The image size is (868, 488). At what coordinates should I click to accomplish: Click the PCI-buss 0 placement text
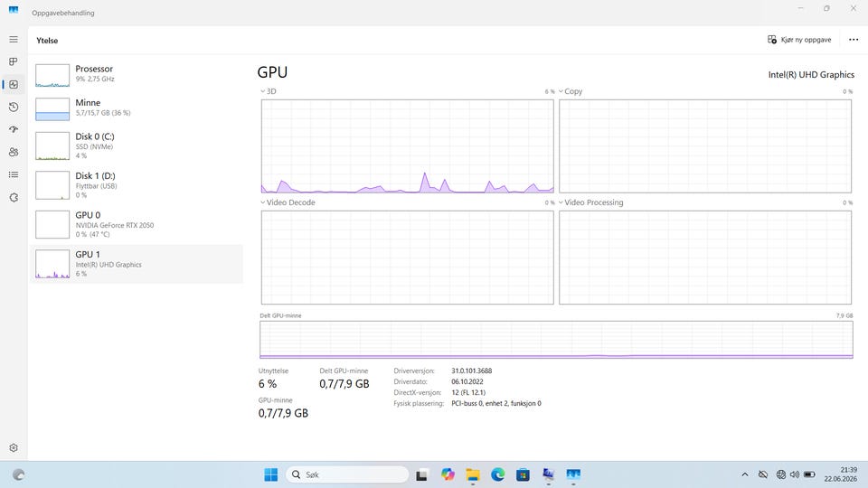point(496,403)
